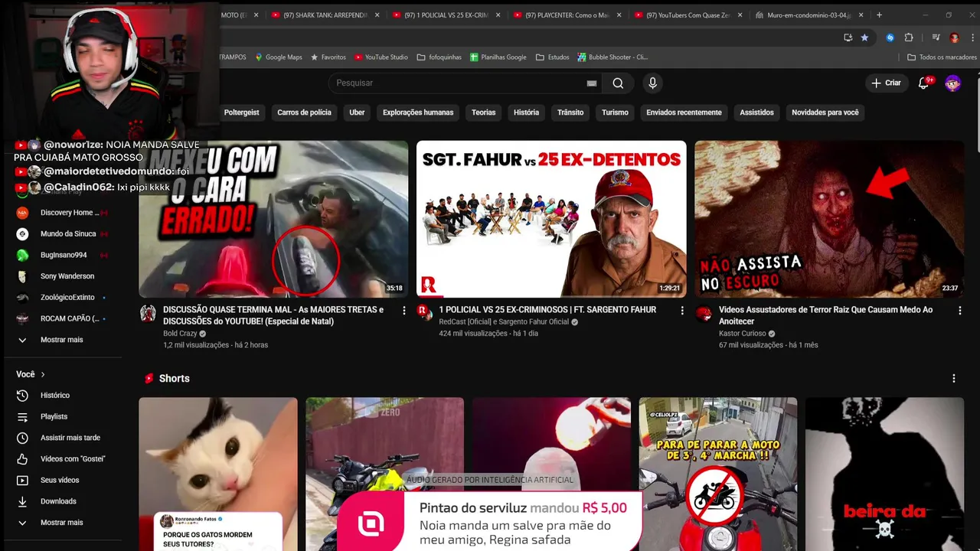980x551 pixels.
Task: Play the SGT. FAHUR vs 25 EX-DETENTOS thumbnail
Action: (x=551, y=218)
